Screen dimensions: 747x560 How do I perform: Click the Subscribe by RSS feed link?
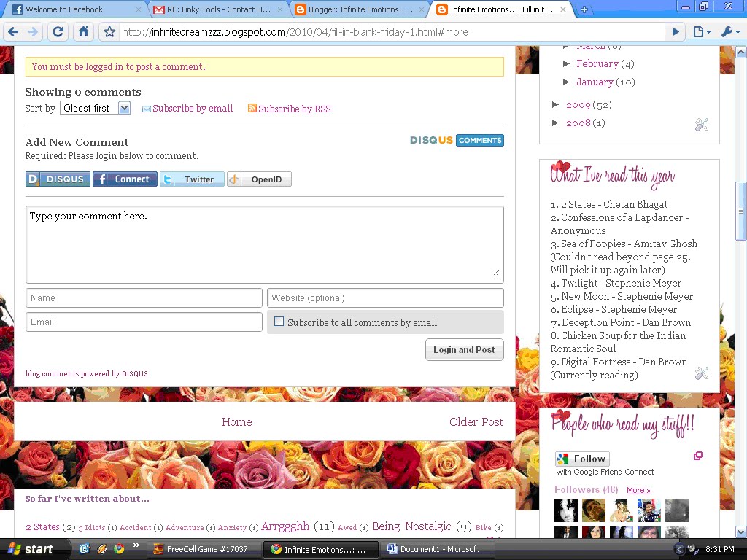point(294,109)
